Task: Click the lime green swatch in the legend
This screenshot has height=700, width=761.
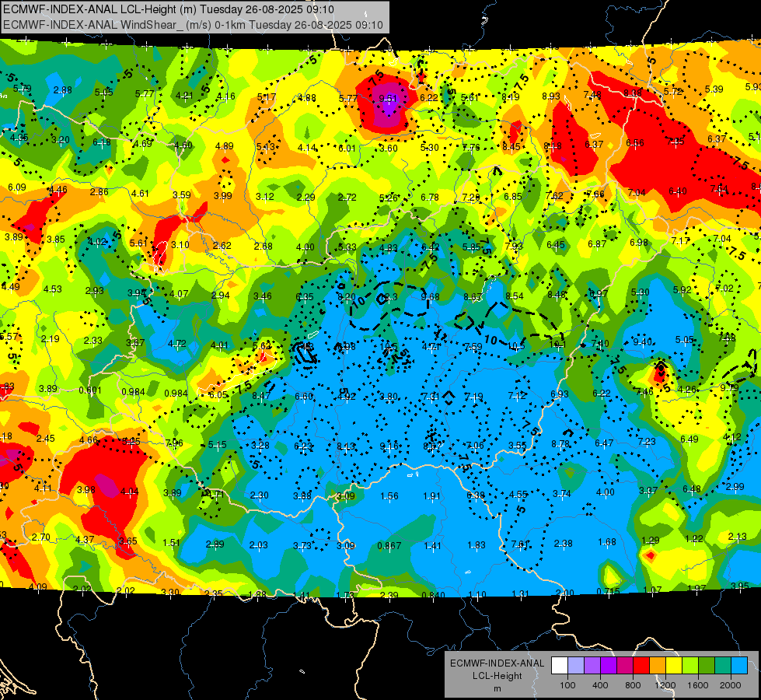Action: pyautogui.click(x=690, y=666)
